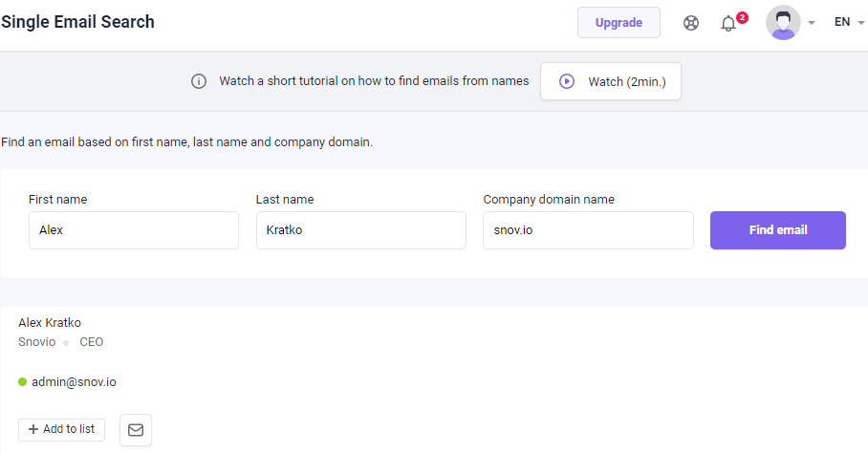The width and height of the screenshot is (868, 453).
Task: Click the green valid status dot
Action: click(23, 381)
